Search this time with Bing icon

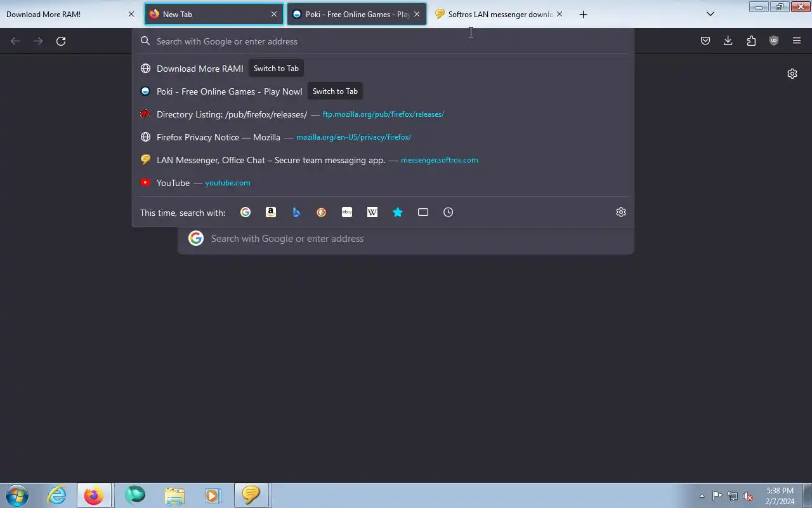click(296, 212)
